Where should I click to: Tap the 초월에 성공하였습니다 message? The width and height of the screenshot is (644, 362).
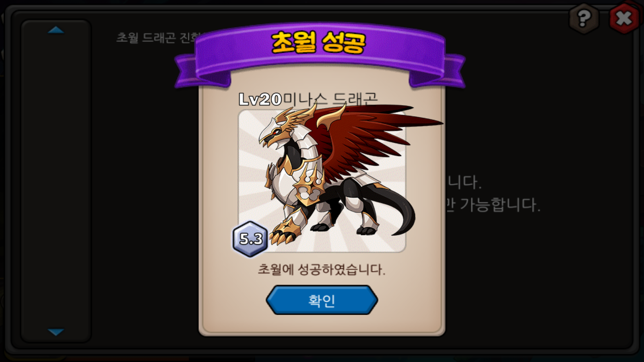coord(321,269)
